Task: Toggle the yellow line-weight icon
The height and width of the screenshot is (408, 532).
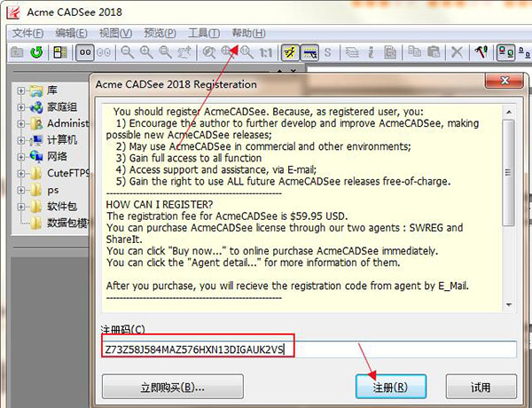Action: [309, 52]
